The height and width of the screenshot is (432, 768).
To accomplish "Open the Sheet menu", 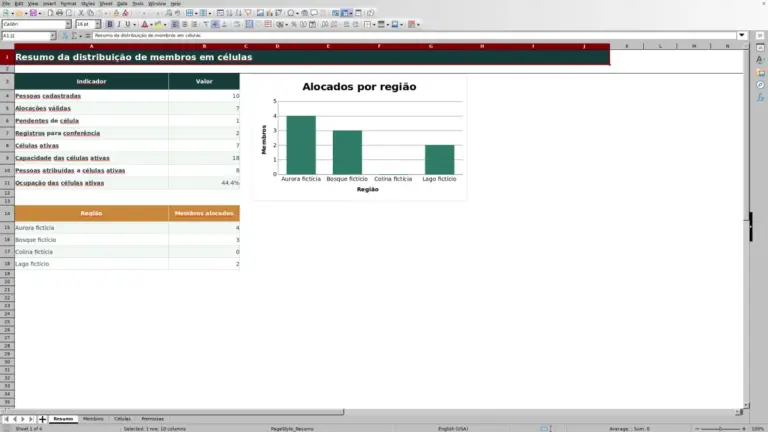I will [106, 3].
